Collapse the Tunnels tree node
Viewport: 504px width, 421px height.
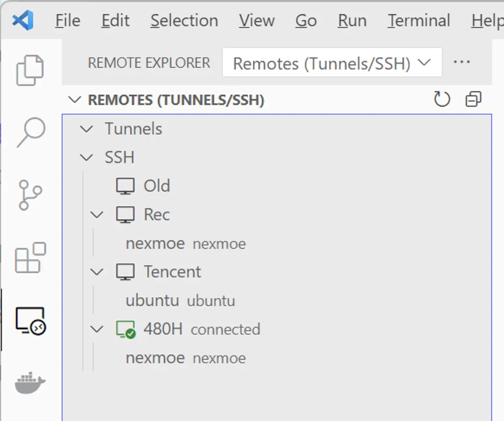click(x=87, y=129)
